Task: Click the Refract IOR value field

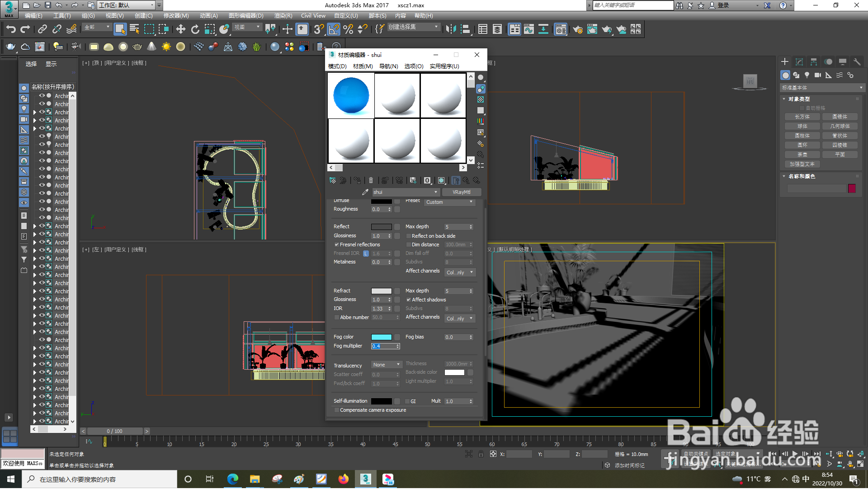Action: pyautogui.click(x=379, y=309)
